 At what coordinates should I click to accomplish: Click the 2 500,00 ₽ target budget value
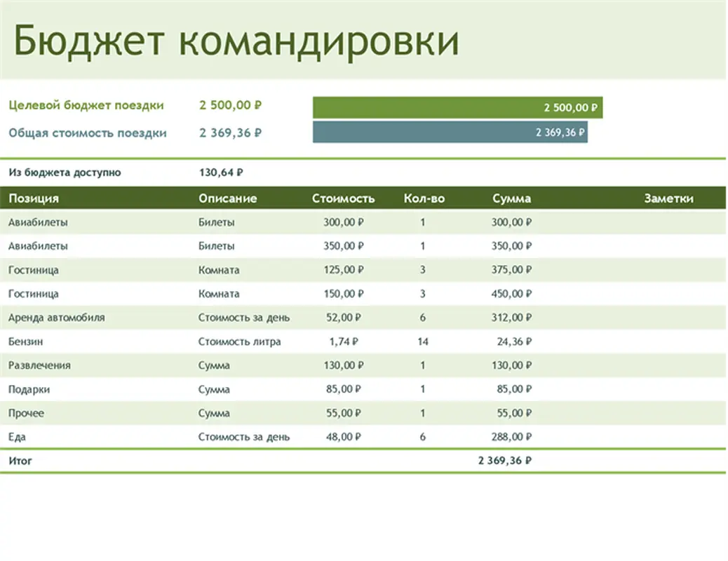click(x=230, y=105)
